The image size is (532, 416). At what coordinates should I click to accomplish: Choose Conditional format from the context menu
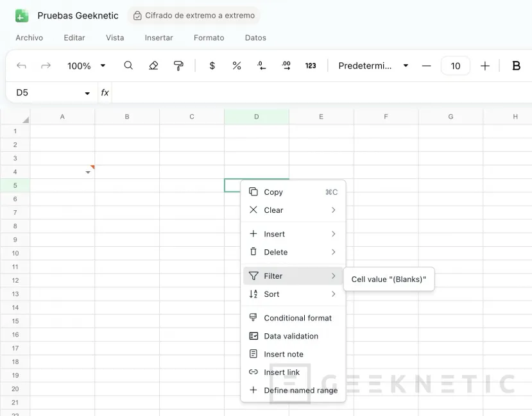point(297,317)
